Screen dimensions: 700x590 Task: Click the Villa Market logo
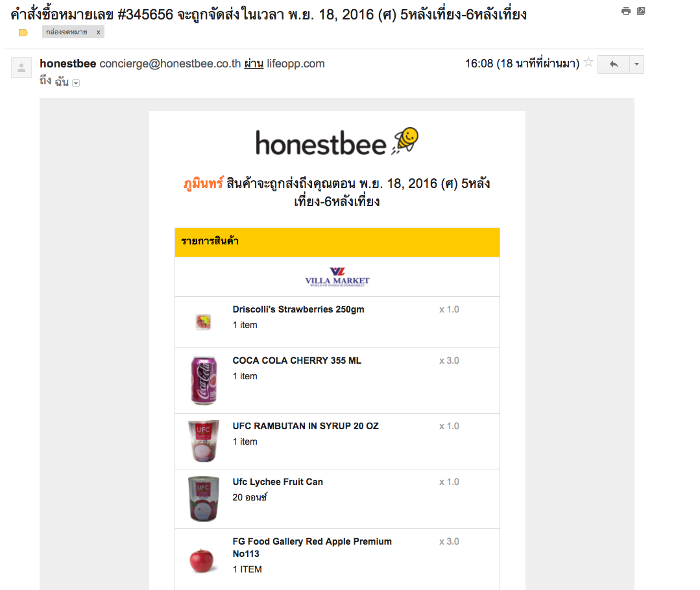pyautogui.click(x=337, y=277)
